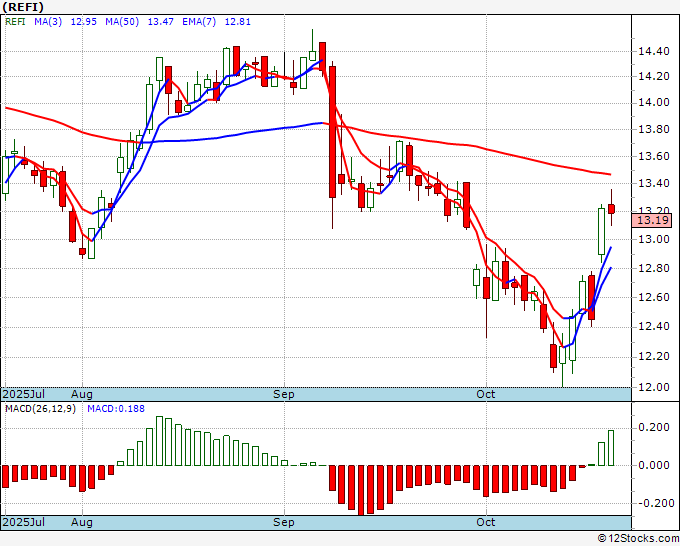Click the latest tall green MACD histogram bar

point(611,448)
